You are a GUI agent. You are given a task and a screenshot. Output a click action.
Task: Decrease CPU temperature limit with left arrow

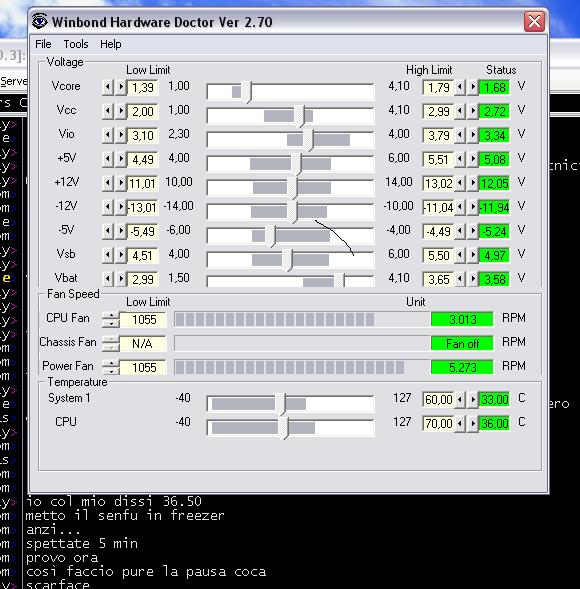pos(460,423)
